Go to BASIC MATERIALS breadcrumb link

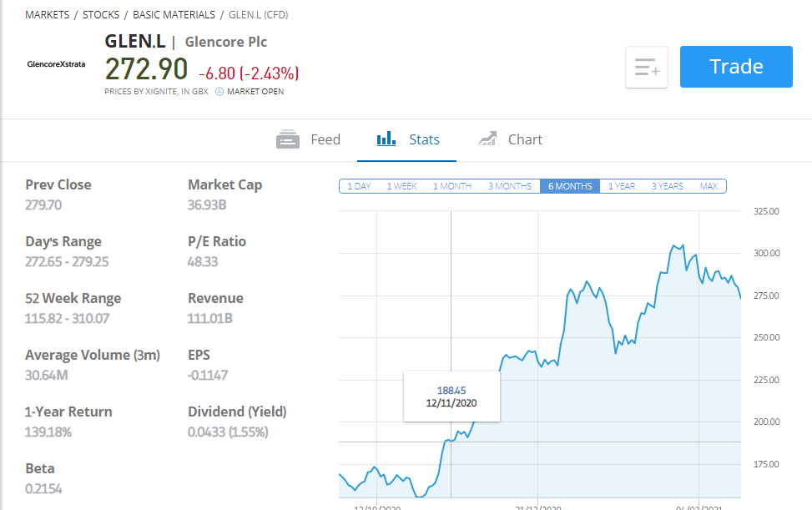tap(174, 15)
